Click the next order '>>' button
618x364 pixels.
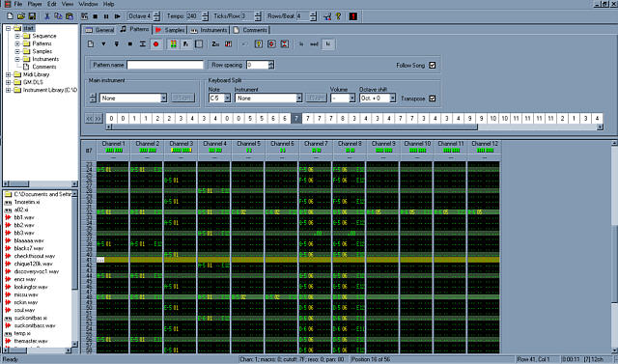click(x=98, y=118)
